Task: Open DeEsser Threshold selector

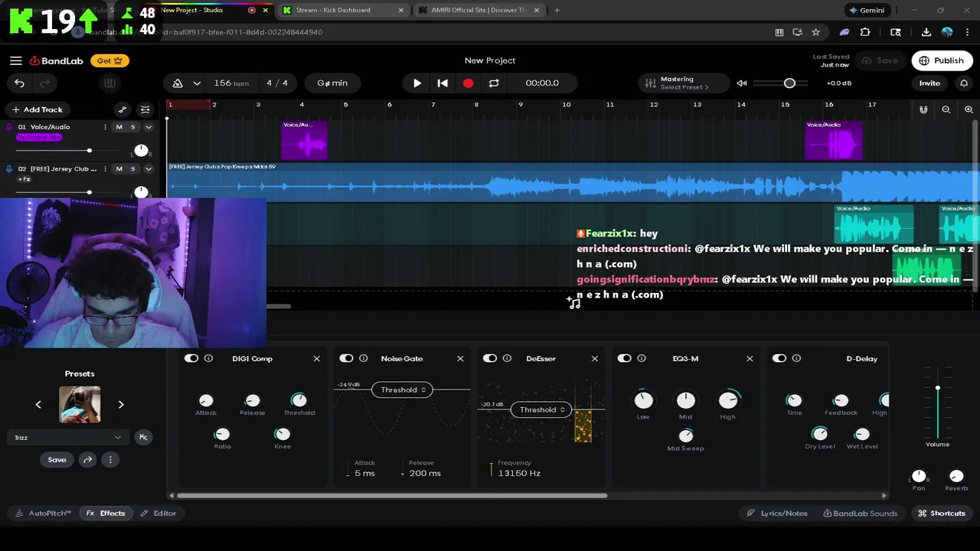Action: coord(541,409)
